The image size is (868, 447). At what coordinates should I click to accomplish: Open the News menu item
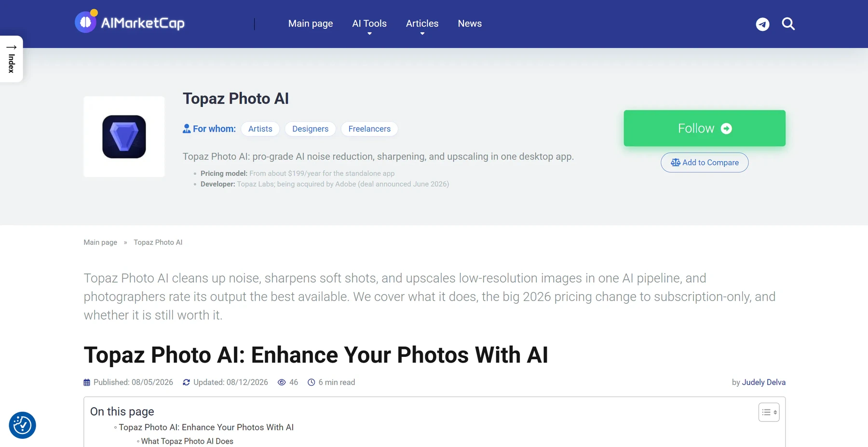470,24
